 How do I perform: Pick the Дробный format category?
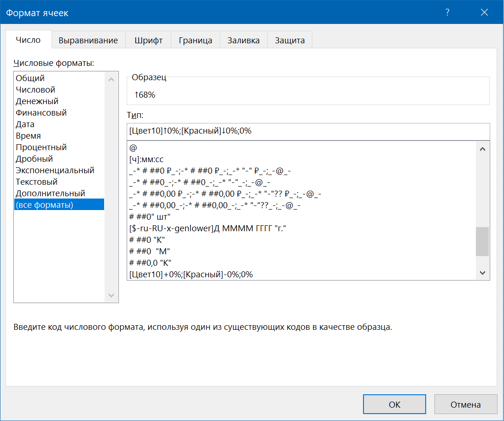click(59, 159)
